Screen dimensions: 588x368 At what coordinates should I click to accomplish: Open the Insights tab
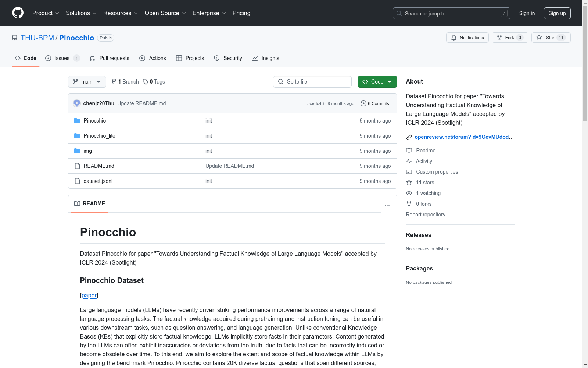(266, 58)
